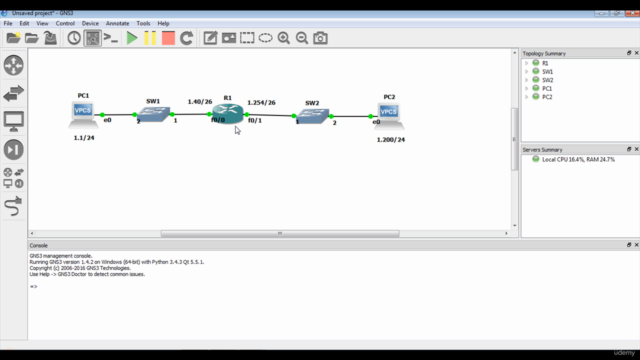
Task: Open snapshot manager clock icon
Action: coord(74,38)
